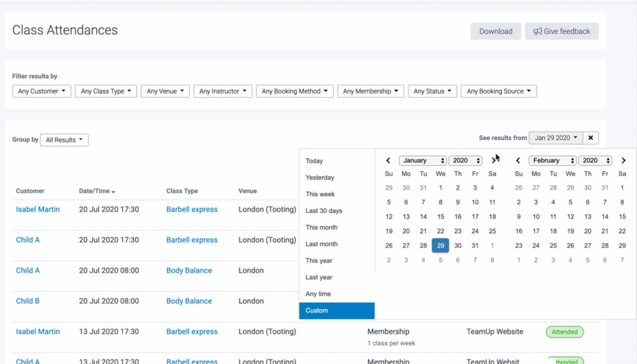Expand the Any Class Type filter
The image size is (637, 364).
tap(106, 92)
